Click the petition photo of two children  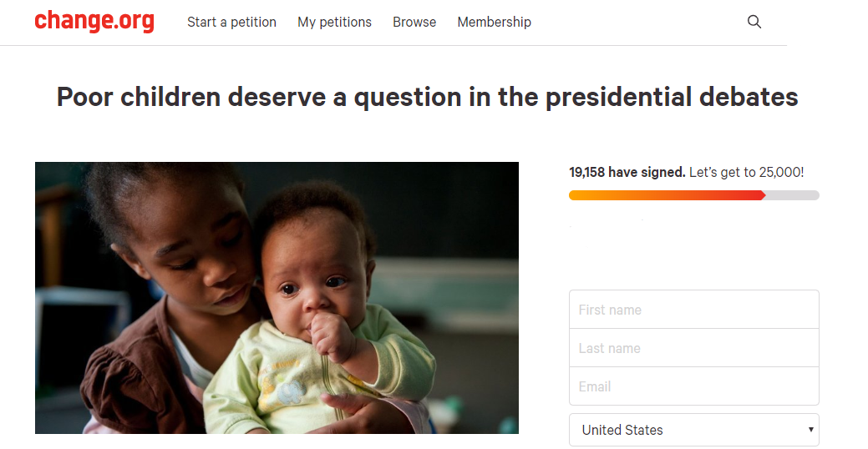coord(277,297)
